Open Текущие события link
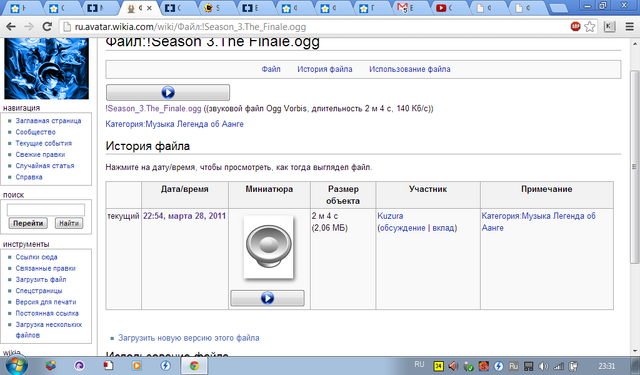The image size is (640, 375). (x=44, y=143)
